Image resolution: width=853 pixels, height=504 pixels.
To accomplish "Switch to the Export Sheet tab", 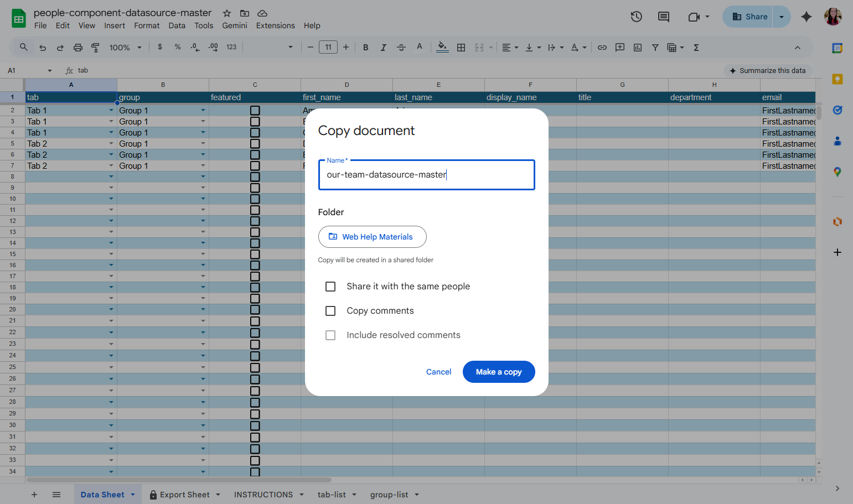I will 185,495.
